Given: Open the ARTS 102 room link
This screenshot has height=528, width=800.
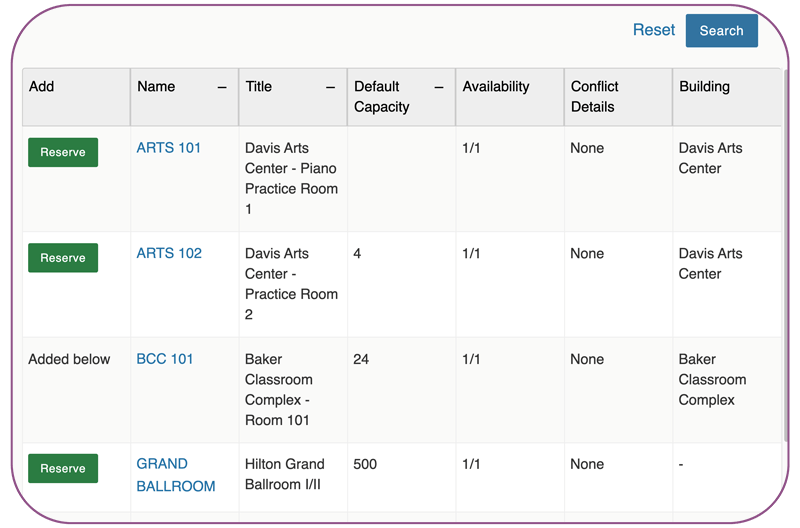Looking at the screenshot, I should point(169,253).
